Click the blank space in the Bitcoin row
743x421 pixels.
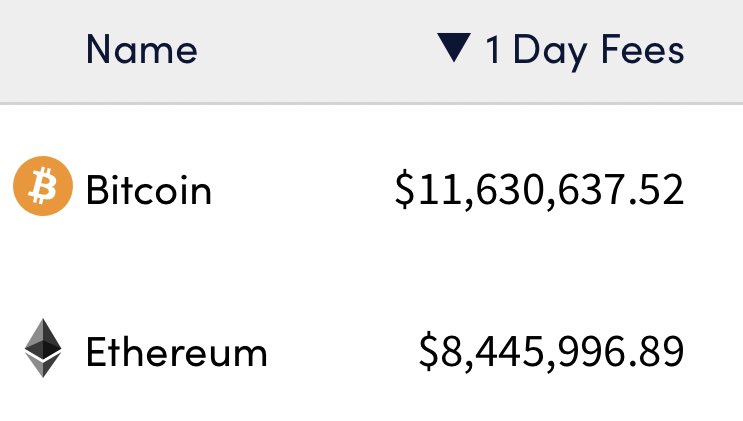point(303,190)
